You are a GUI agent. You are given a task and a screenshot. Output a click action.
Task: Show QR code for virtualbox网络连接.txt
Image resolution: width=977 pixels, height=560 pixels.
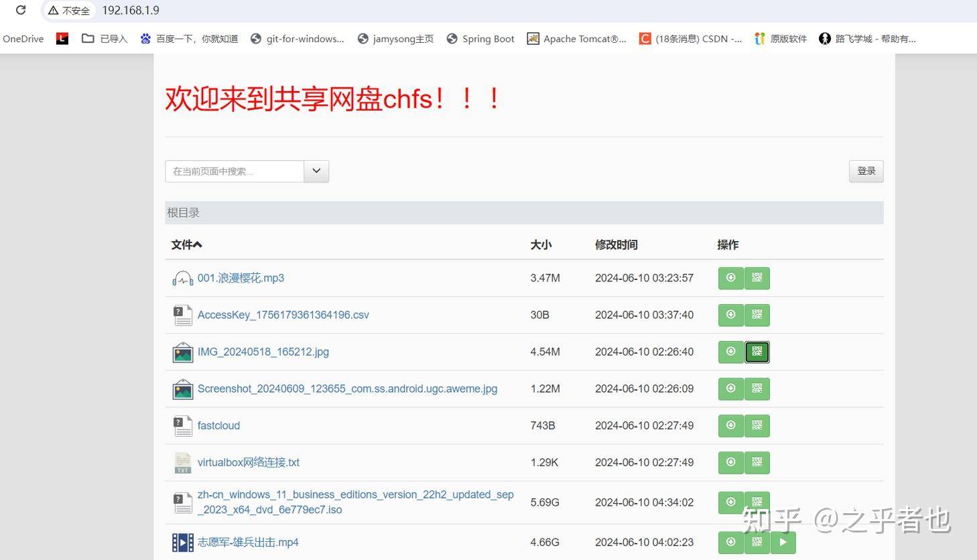coord(757,462)
